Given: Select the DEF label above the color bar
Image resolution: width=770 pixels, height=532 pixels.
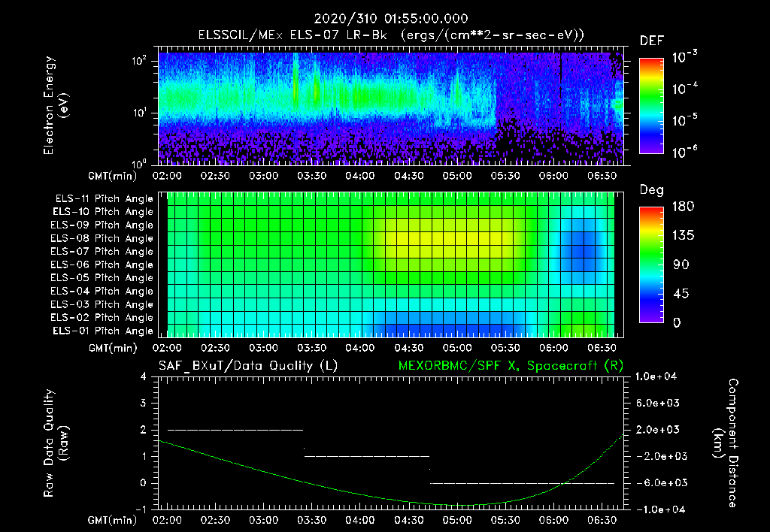Looking at the screenshot, I should (x=652, y=41).
